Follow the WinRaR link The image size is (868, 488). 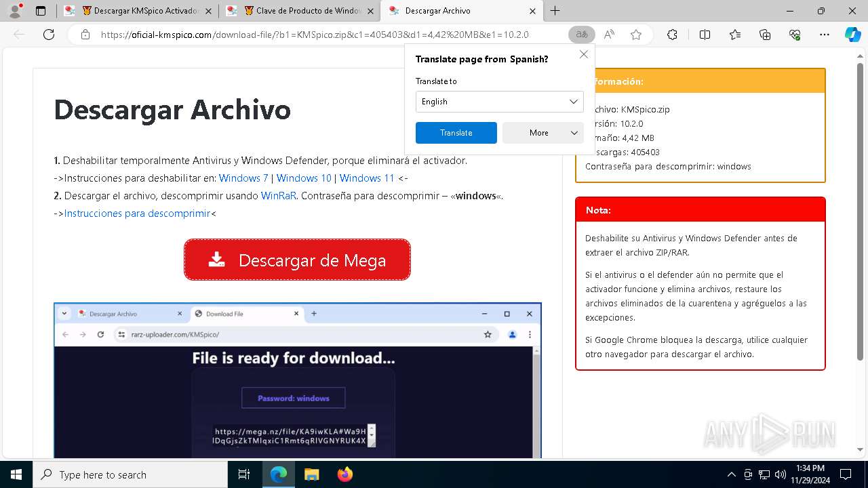point(279,196)
